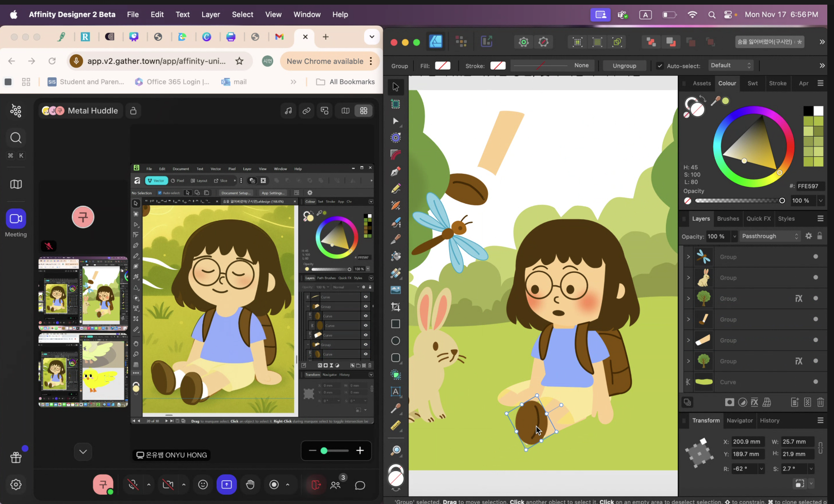Click the Delete Layer trash icon

pyautogui.click(x=821, y=402)
